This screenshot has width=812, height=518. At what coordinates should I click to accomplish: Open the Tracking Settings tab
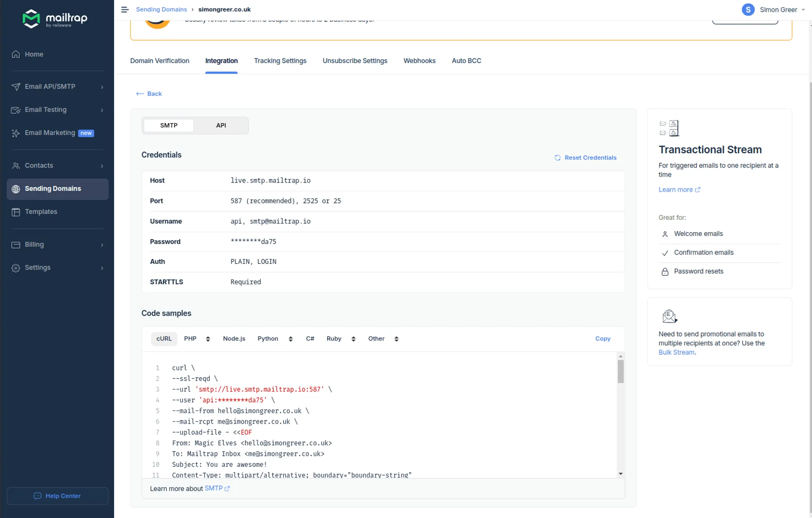click(x=280, y=61)
